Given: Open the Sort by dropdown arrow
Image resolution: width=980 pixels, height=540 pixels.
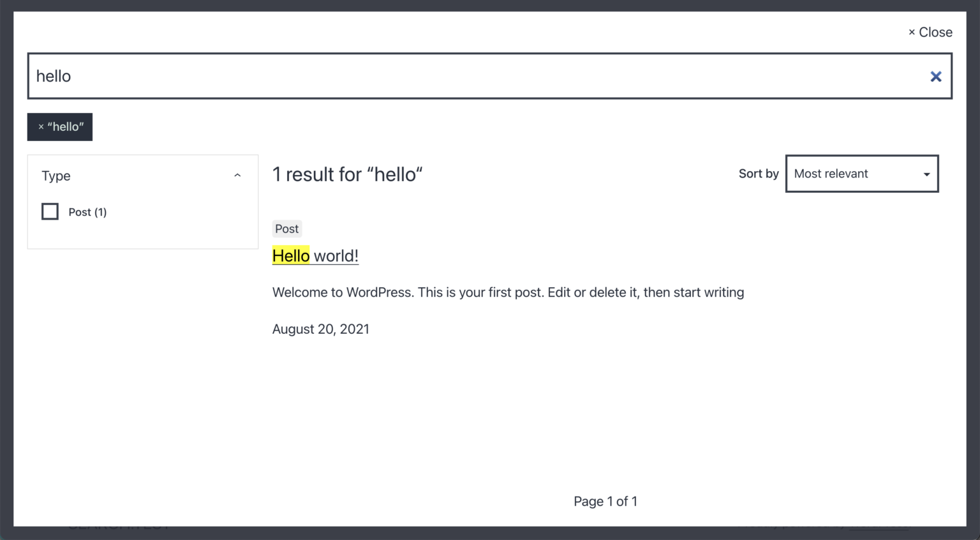Looking at the screenshot, I should [926, 174].
